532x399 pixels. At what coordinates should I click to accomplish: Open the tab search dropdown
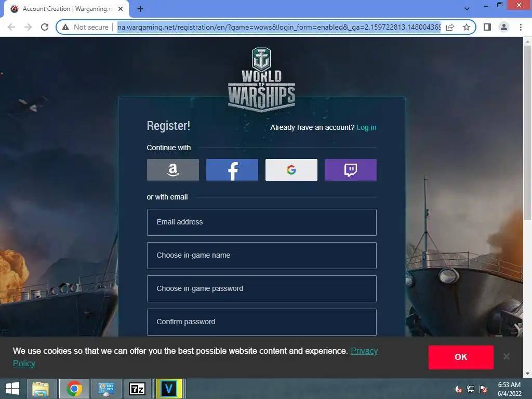click(467, 9)
